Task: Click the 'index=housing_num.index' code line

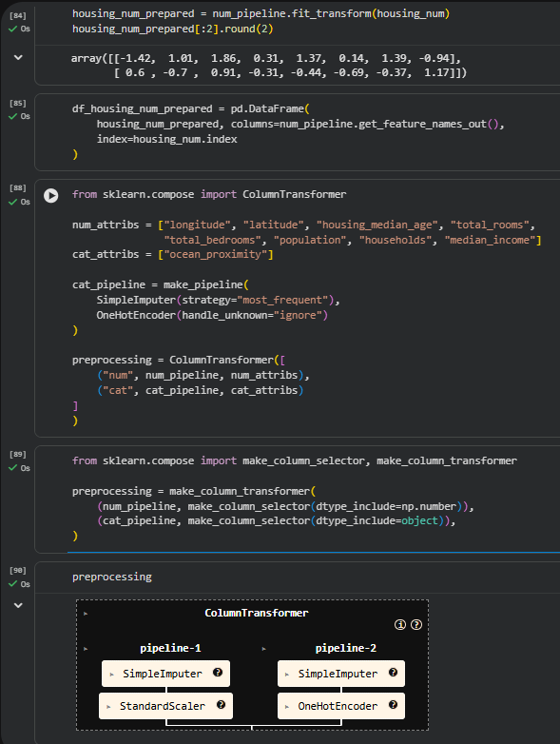Action: coord(167,139)
